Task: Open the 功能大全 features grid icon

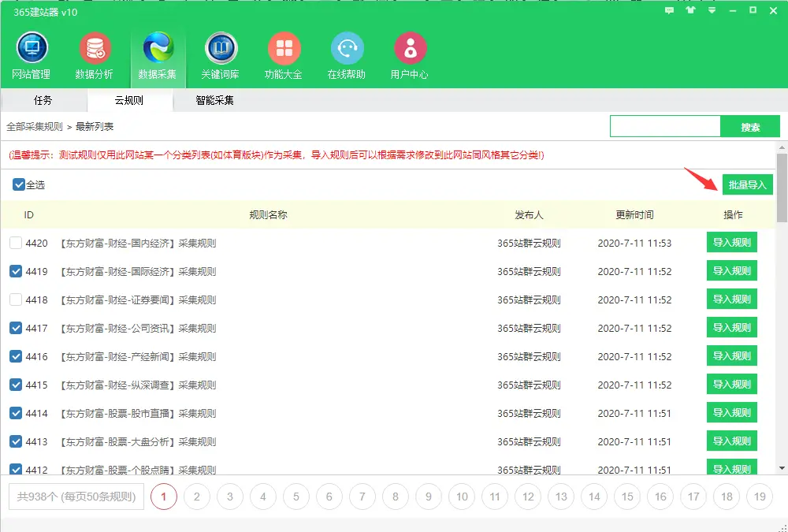Action: coord(284,50)
